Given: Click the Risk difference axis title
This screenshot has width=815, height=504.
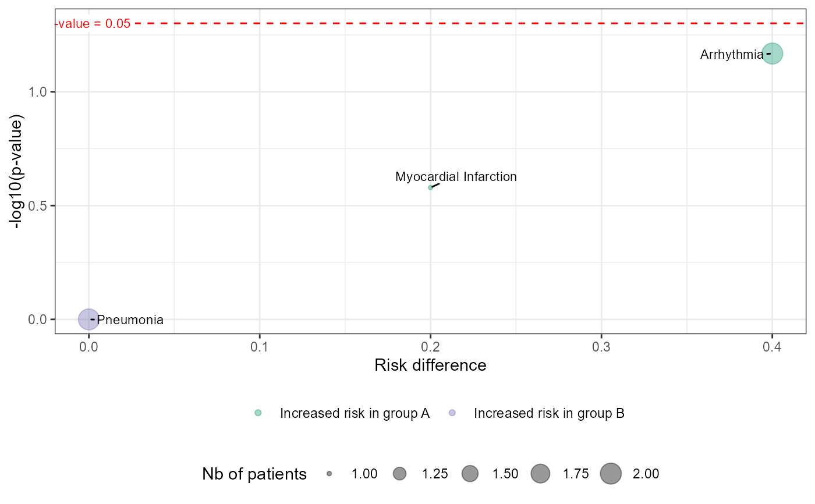Looking at the screenshot, I should [430, 365].
